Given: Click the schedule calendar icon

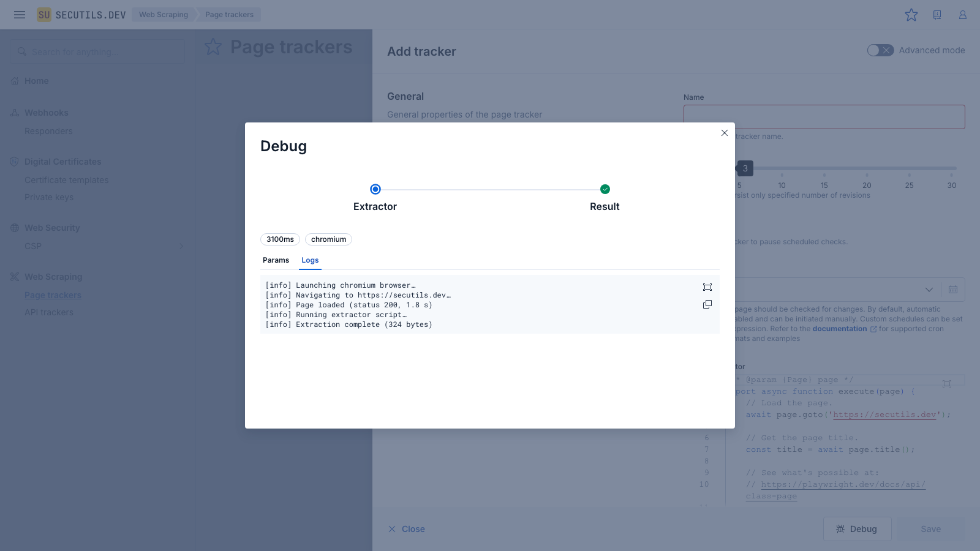Looking at the screenshot, I should coord(953,290).
